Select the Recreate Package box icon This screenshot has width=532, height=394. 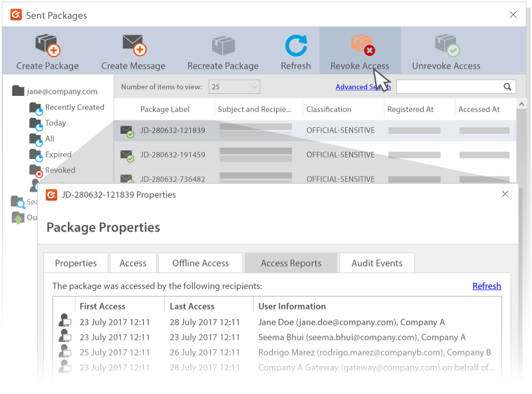pos(223,45)
